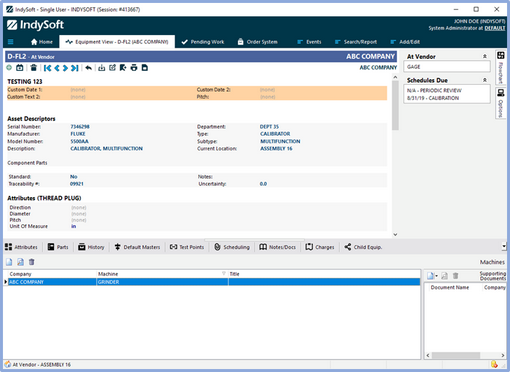Open the Scheduling tab
This screenshot has width=510, height=372.
pyautogui.click(x=232, y=247)
